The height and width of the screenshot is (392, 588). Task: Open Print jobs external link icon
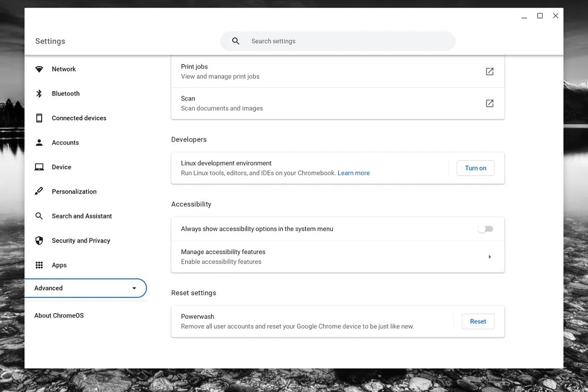click(489, 72)
